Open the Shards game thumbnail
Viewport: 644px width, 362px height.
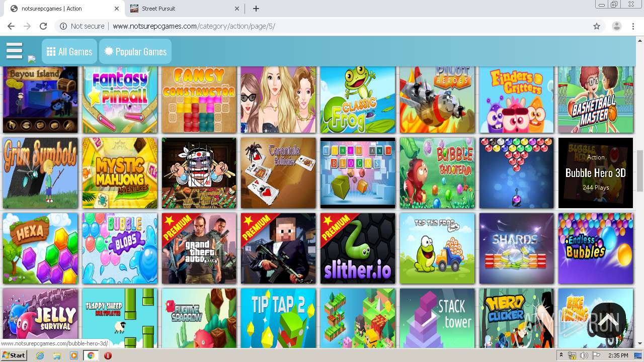coord(517,248)
